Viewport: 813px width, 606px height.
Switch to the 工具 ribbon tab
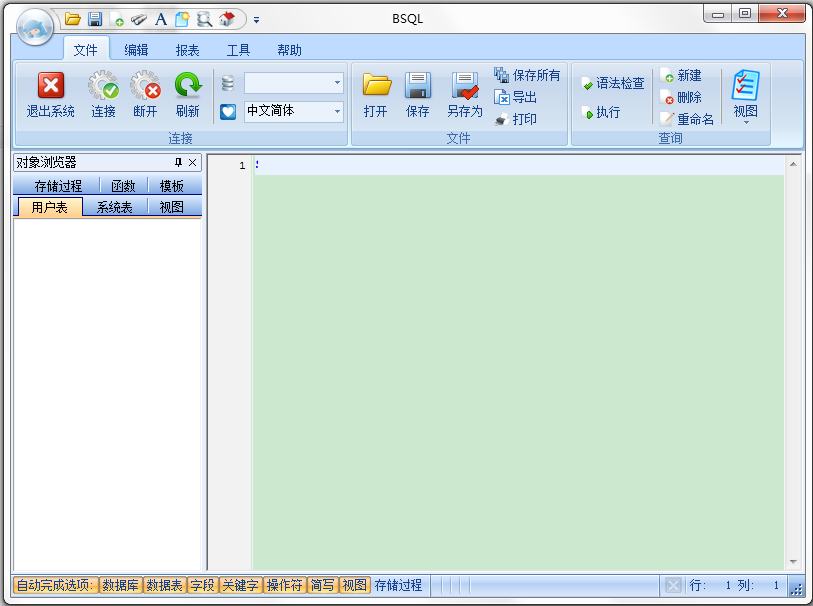[x=238, y=50]
